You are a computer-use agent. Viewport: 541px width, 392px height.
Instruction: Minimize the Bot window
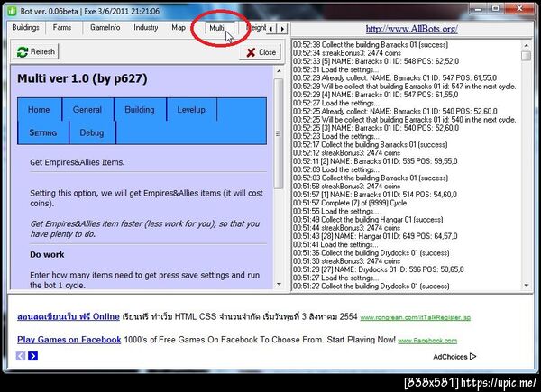coord(478,9)
